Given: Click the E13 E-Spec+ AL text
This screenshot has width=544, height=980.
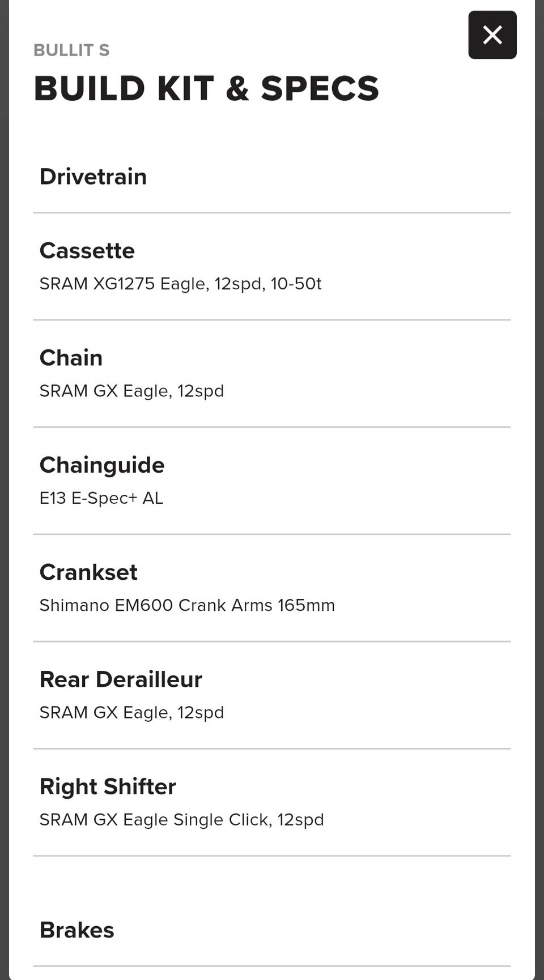Looking at the screenshot, I should [x=101, y=498].
